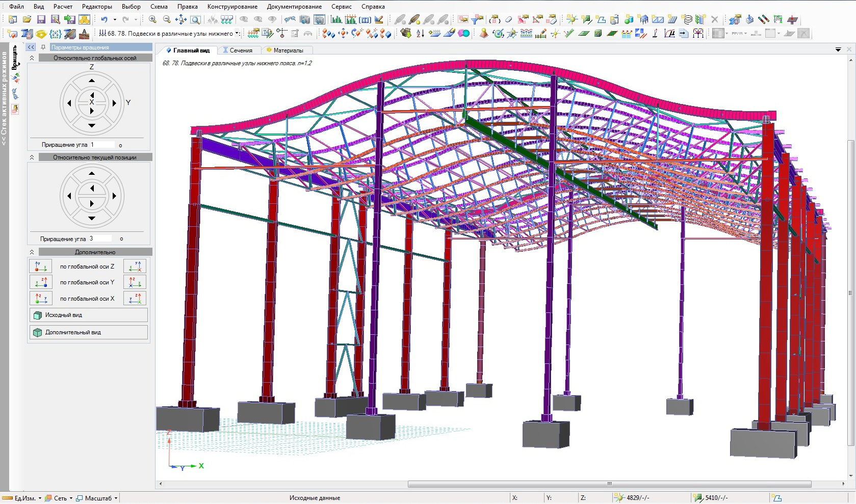Click the Open file folder icon

click(27, 20)
